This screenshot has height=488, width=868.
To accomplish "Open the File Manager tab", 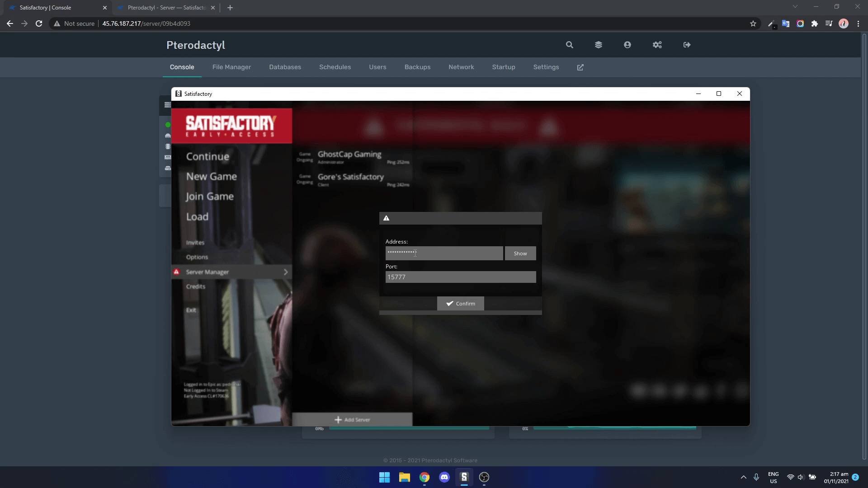I will (231, 67).
